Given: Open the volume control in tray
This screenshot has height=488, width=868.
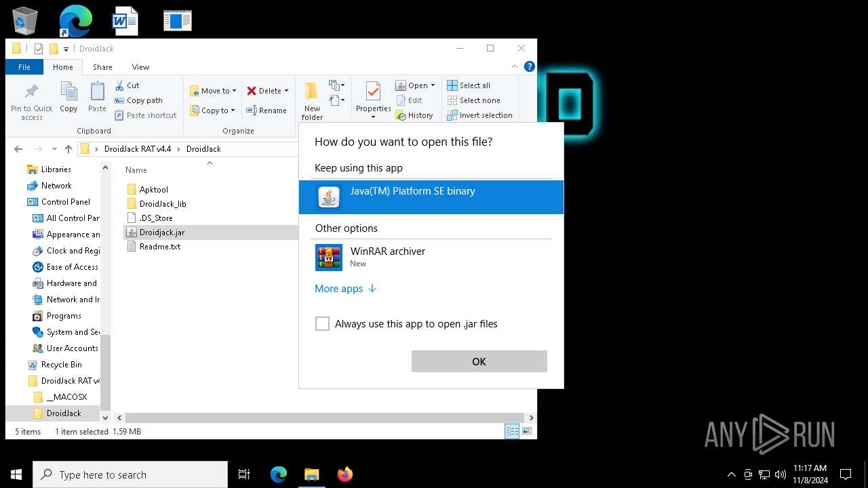Looking at the screenshot, I should tap(781, 474).
